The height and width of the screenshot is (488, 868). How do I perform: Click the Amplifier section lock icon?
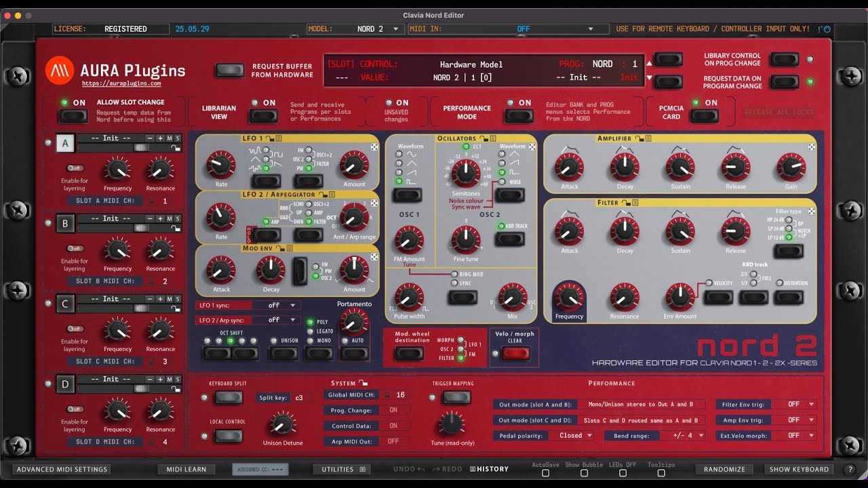[x=639, y=138]
